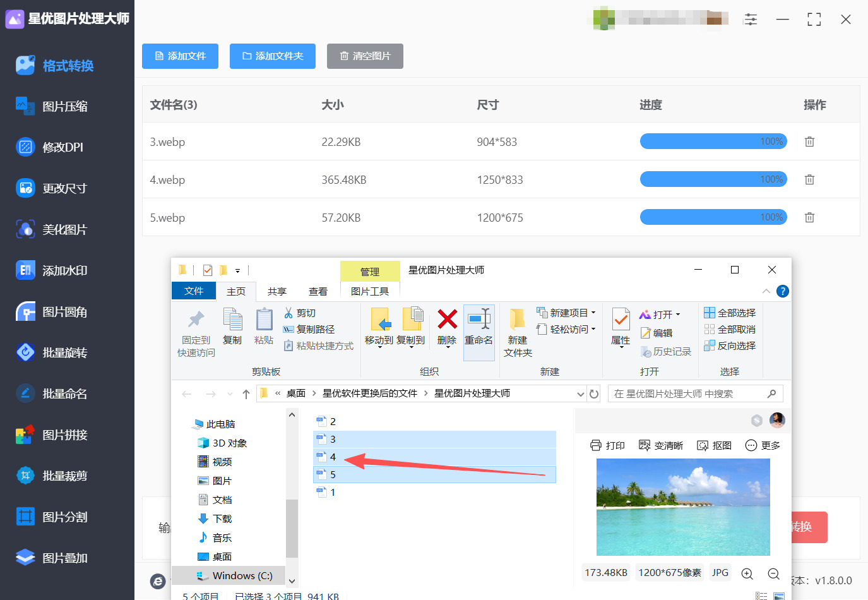The height and width of the screenshot is (600, 868).
Task: Click 反向选择 in ribbon
Action: [x=730, y=345]
